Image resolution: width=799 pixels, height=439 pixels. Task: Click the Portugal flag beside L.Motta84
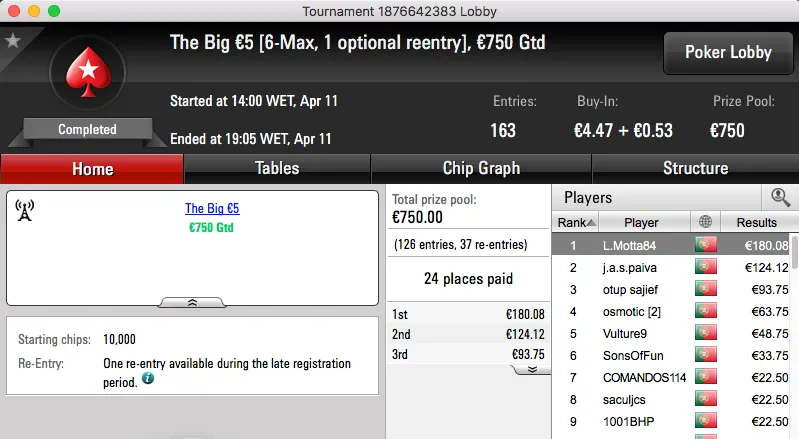click(707, 245)
